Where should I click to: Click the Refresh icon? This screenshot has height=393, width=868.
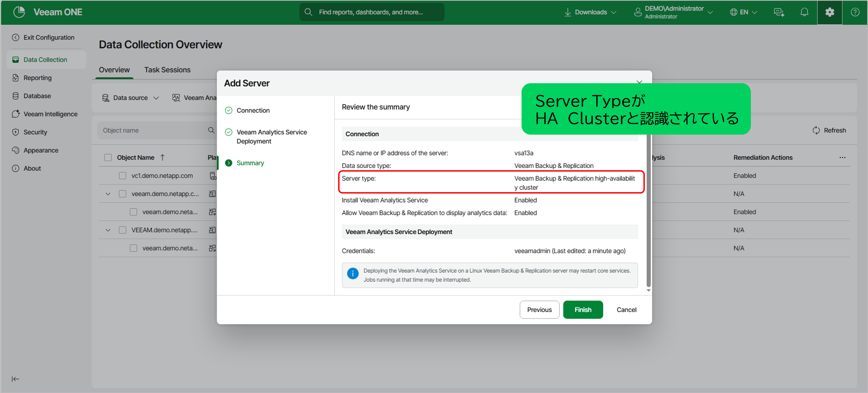(x=816, y=130)
